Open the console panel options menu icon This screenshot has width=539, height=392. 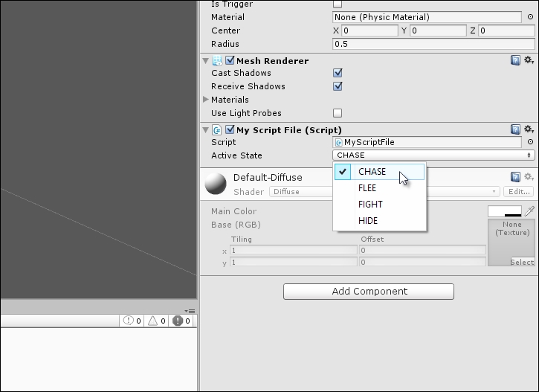click(190, 311)
